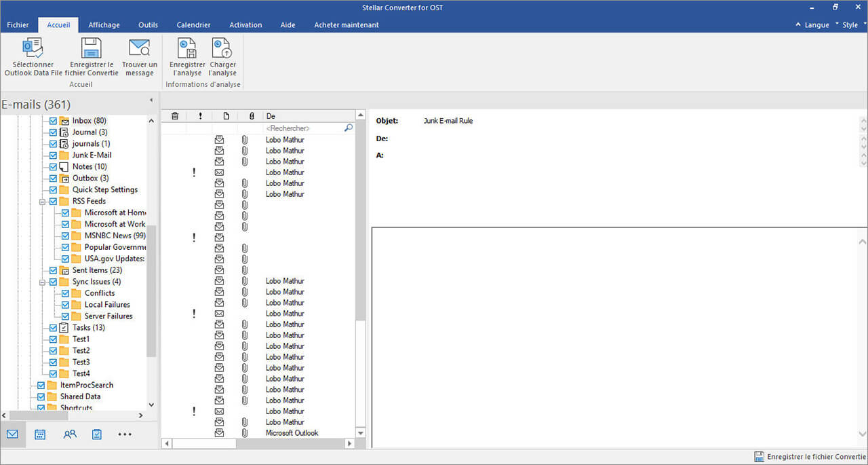Viewport: 868px width, 465px height.
Task: Click the Rechercher search field in De column
Action: point(303,128)
